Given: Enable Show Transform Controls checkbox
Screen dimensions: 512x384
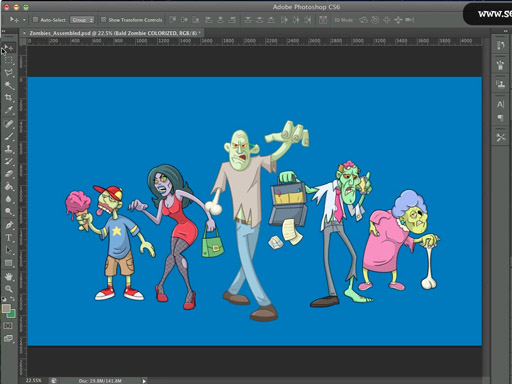Looking at the screenshot, I should coord(104,20).
